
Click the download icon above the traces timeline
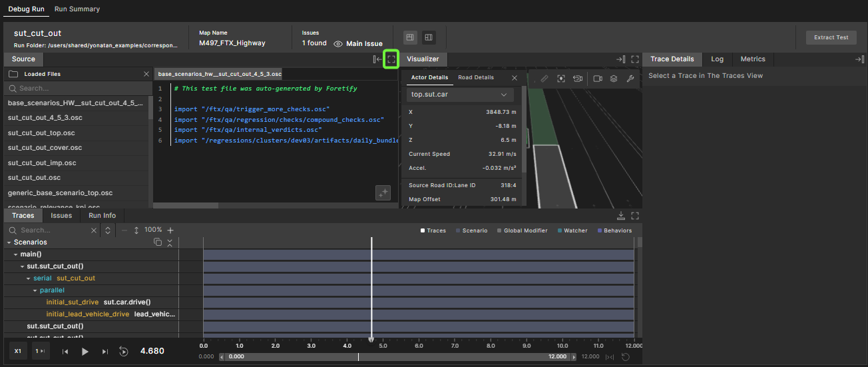(x=621, y=216)
